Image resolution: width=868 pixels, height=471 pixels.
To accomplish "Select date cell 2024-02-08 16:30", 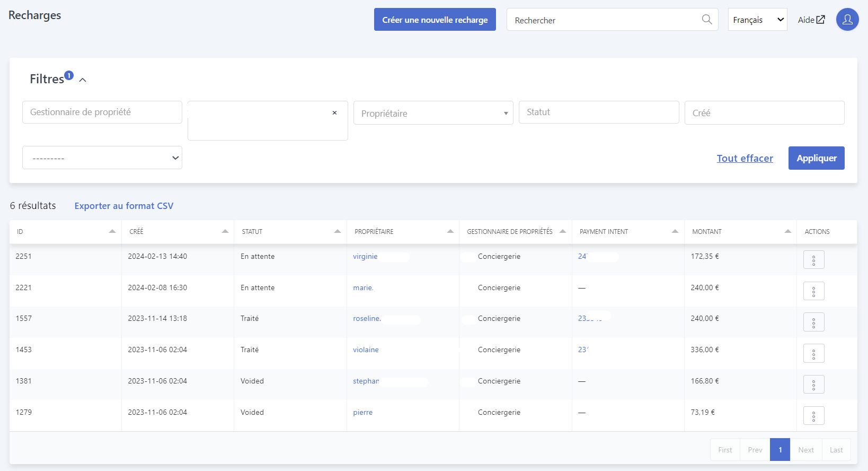I will coord(157,288).
